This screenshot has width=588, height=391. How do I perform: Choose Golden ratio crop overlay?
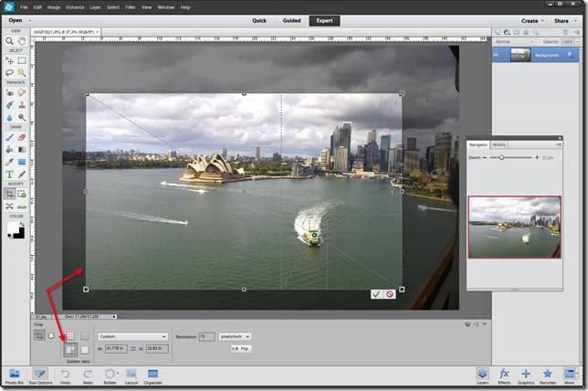tap(70, 350)
